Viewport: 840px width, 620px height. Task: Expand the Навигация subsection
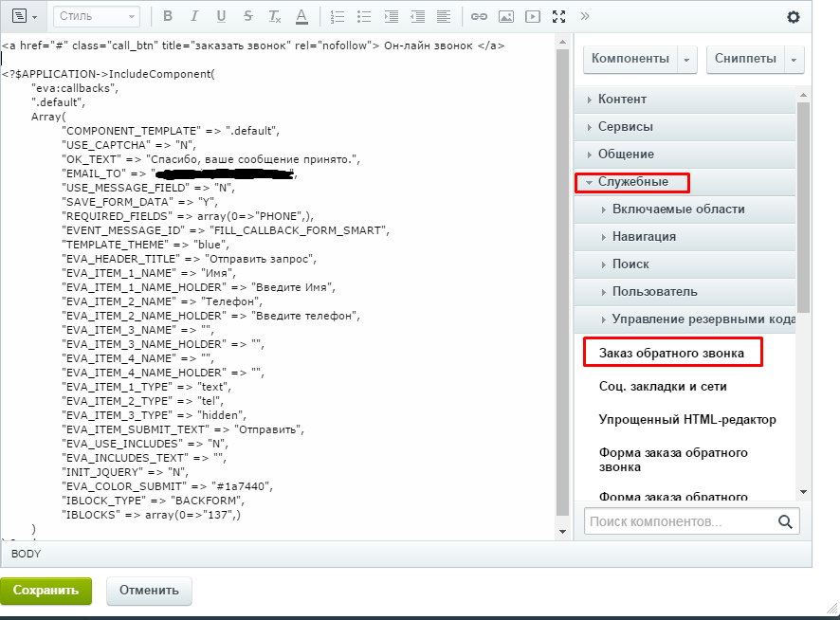click(644, 236)
